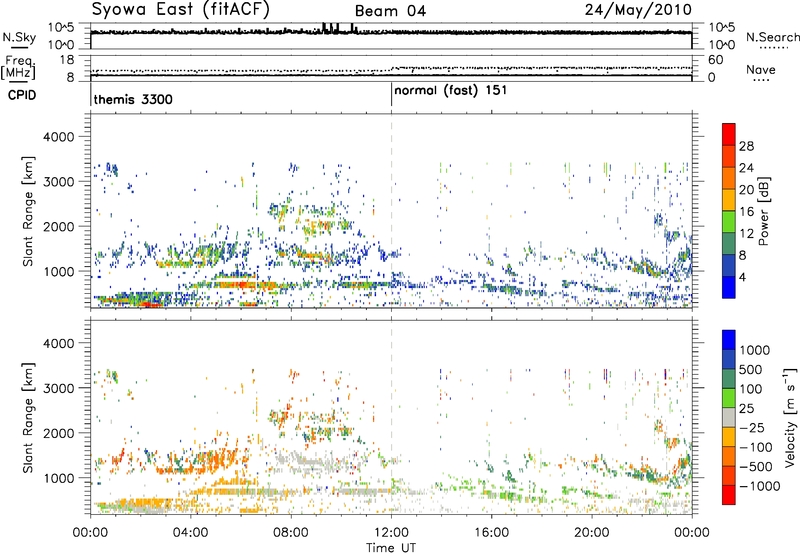Screen dimensions: 800x554
Task: Click the "-1000" Velocity colorbar tick label
Action: (760, 486)
